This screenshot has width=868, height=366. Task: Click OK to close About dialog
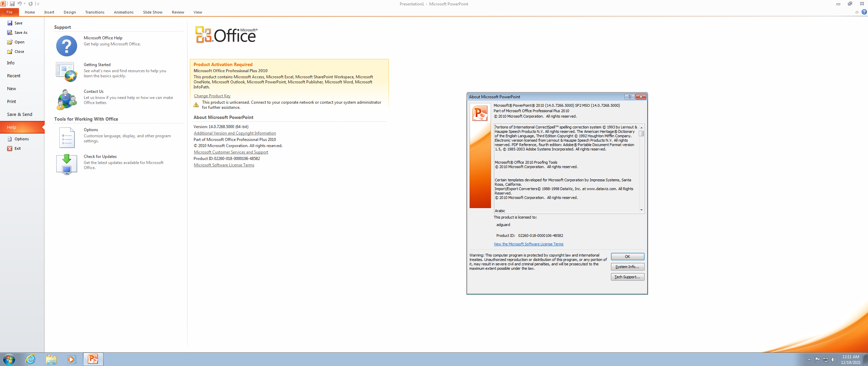(x=627, y=256)
